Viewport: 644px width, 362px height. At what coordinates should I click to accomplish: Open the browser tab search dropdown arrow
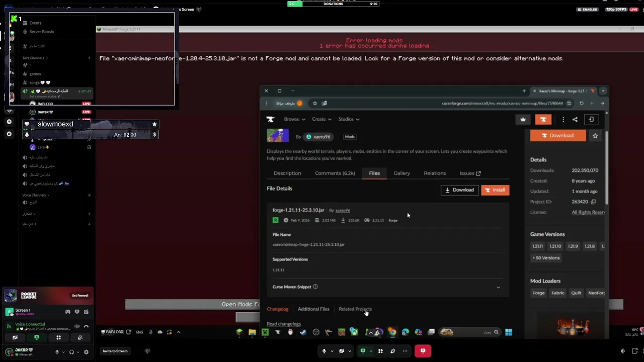click(x=603, y=91)
